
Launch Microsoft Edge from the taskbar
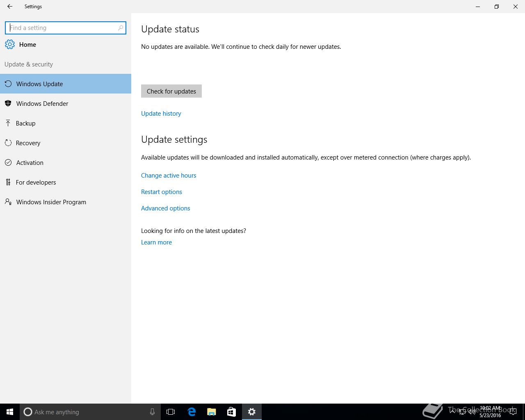[192, 412]
